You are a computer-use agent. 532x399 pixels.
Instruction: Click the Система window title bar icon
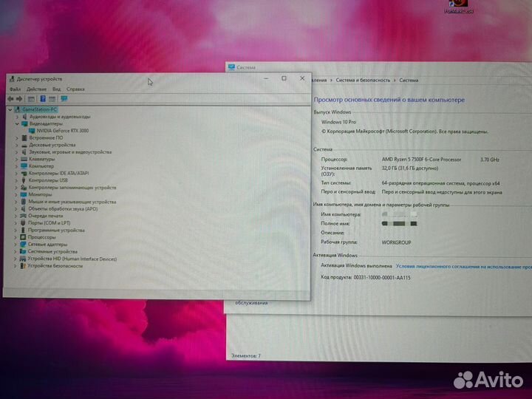point(232,67)
